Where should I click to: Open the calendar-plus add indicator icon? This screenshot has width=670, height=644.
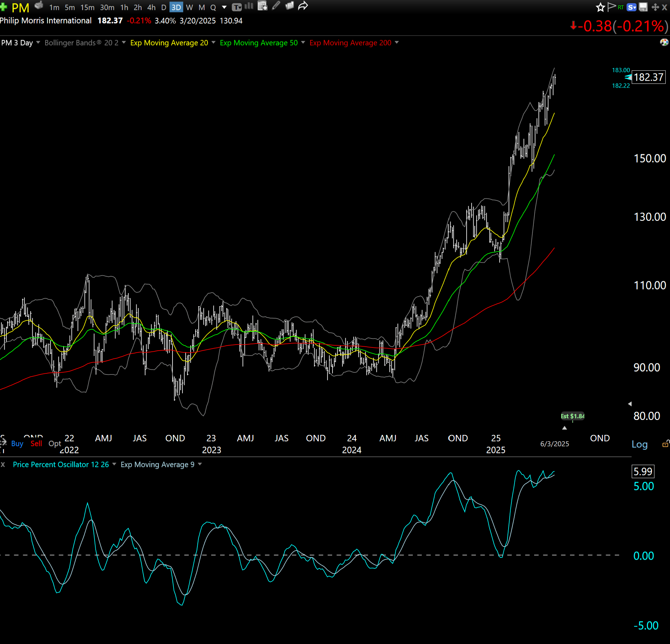tap(262, 6)
